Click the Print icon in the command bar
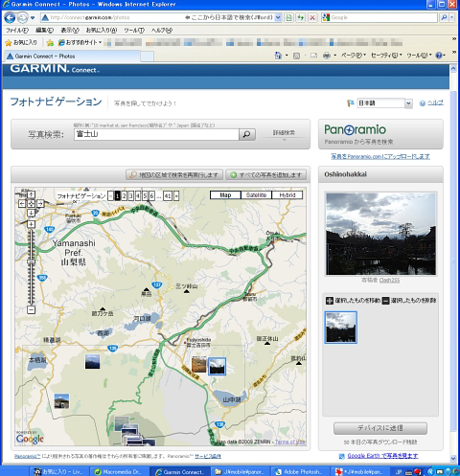The width and height of the screenshot is (460, 476). [327, 56]
